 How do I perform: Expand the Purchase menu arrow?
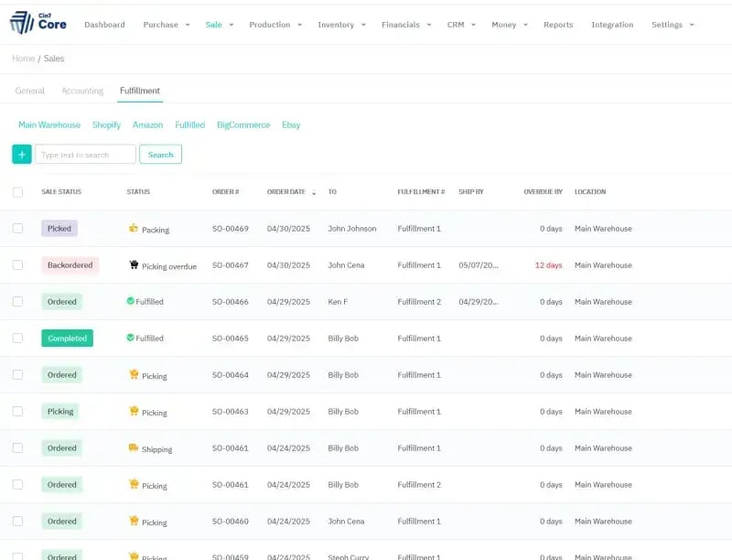[x=188, y=25]
